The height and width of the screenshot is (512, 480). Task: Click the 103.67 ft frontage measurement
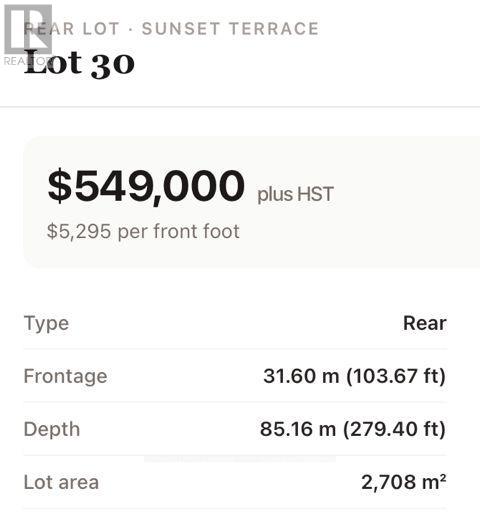pos(396,376)
